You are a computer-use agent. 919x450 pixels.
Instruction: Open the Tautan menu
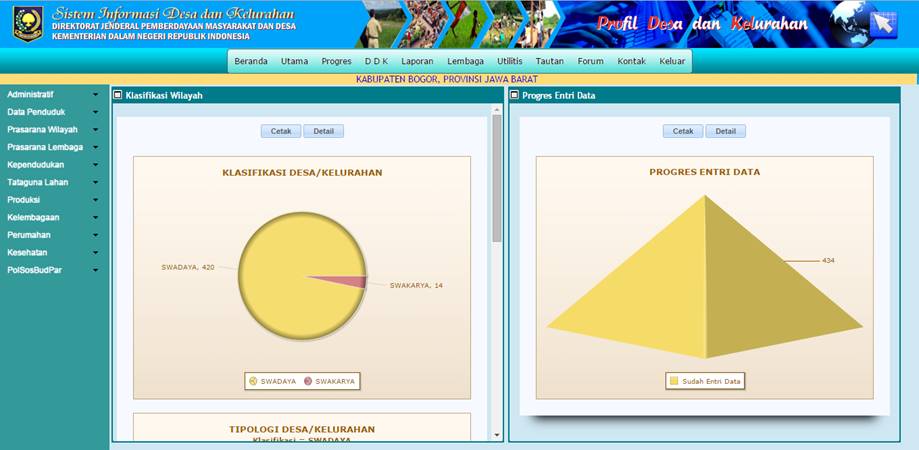[x=550, y=61]
